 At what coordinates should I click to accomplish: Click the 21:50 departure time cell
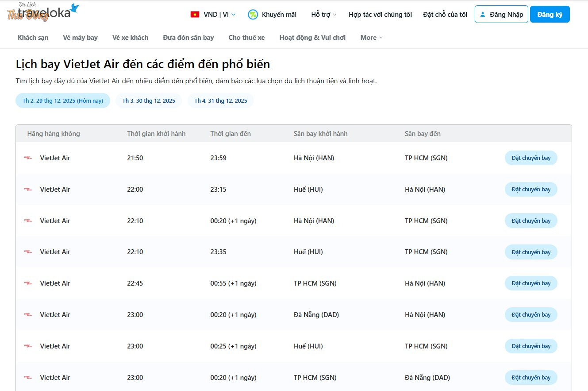[135, 158]
